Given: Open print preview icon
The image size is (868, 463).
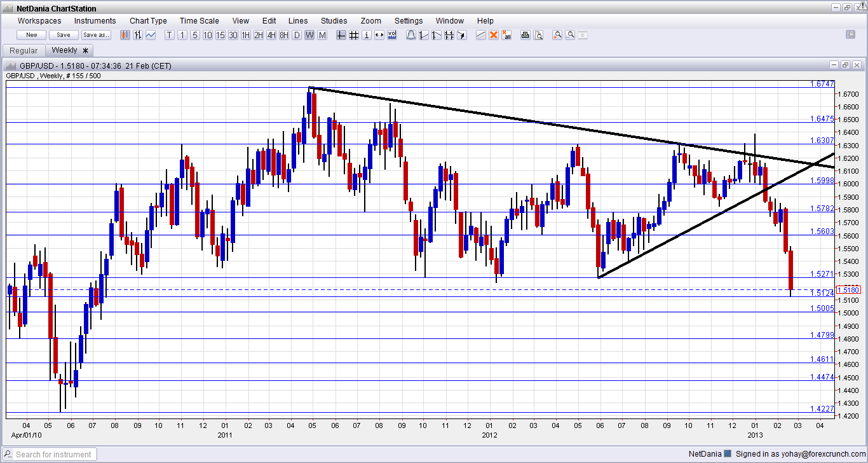Looking at the screenshot, I should [x=538, y=35].
